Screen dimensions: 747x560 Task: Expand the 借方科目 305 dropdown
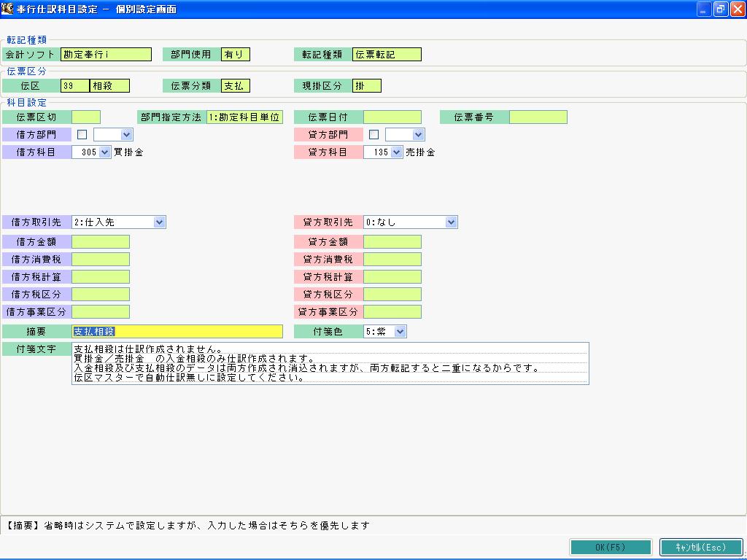coord(105,152)
